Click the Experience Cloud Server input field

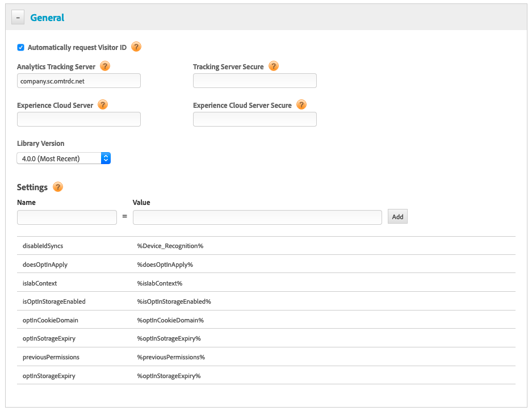(x=79, y=119)
